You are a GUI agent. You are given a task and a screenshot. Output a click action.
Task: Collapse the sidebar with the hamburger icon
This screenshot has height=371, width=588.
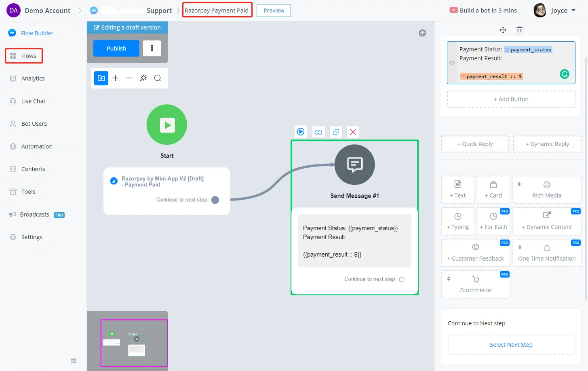(x=74, y=361)
